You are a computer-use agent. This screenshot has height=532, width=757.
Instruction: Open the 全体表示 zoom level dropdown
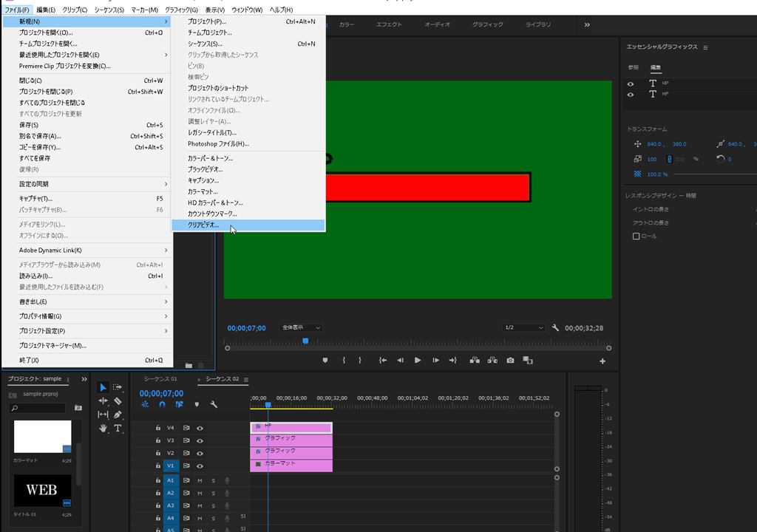tap(301, 327)
